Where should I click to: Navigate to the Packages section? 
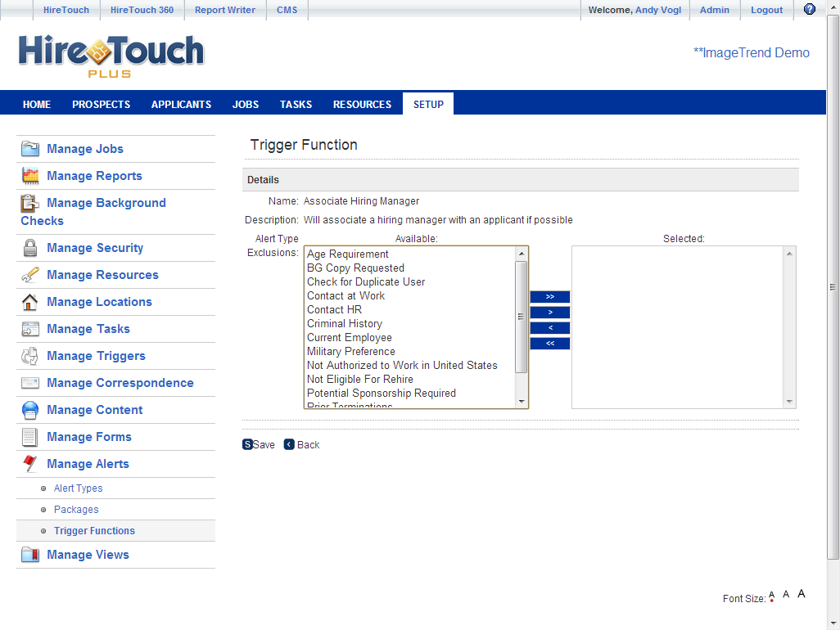coord(76,509)
